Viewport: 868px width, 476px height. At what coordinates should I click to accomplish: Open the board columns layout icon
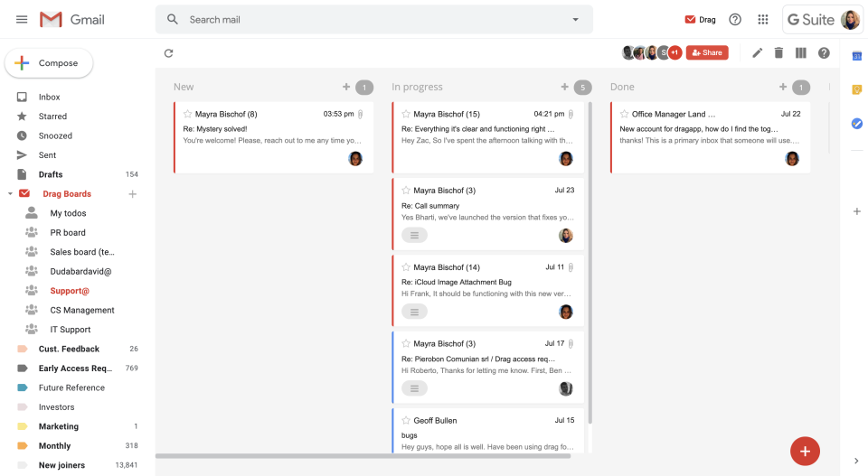point(800,53)
